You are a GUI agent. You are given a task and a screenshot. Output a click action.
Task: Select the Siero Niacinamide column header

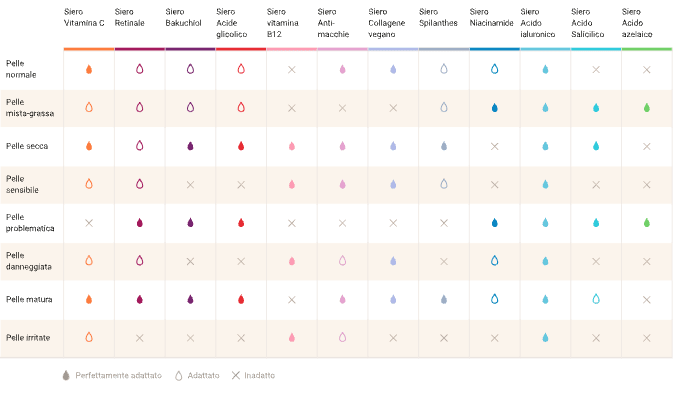(x=491, y=18)
